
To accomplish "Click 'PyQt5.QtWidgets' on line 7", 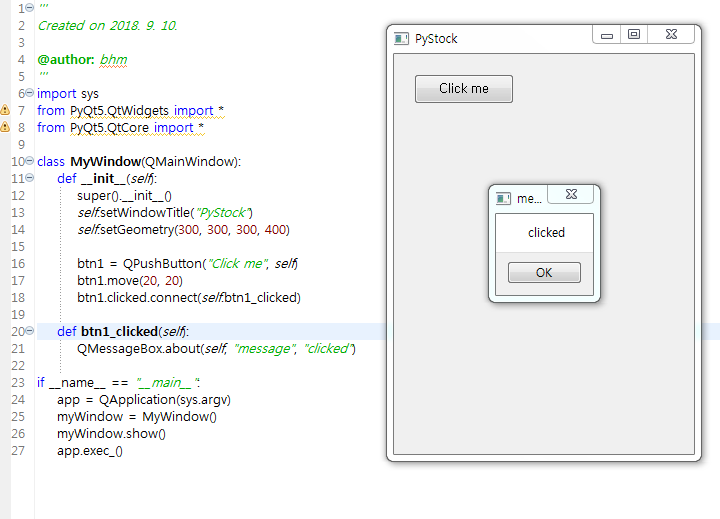I will 119,111.
